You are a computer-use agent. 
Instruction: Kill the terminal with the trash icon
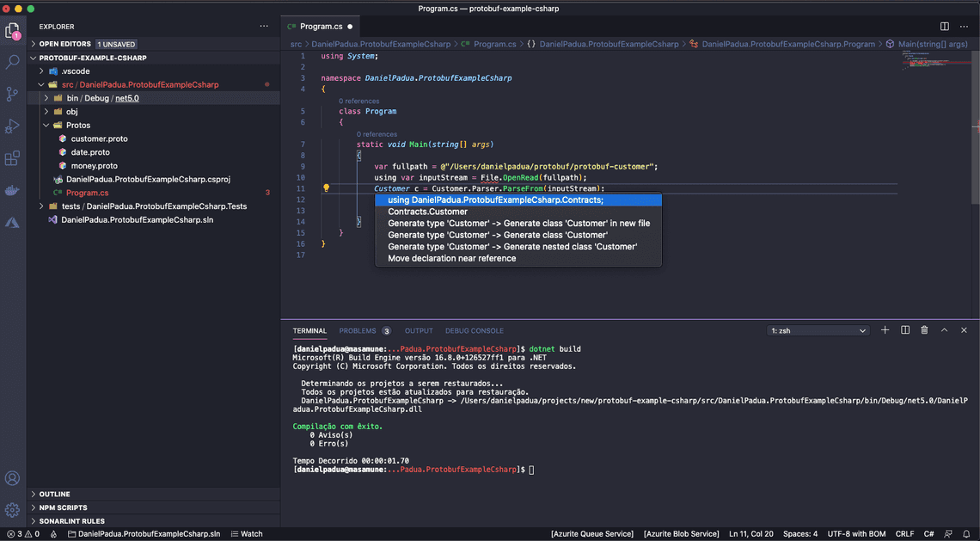[924, 329]
